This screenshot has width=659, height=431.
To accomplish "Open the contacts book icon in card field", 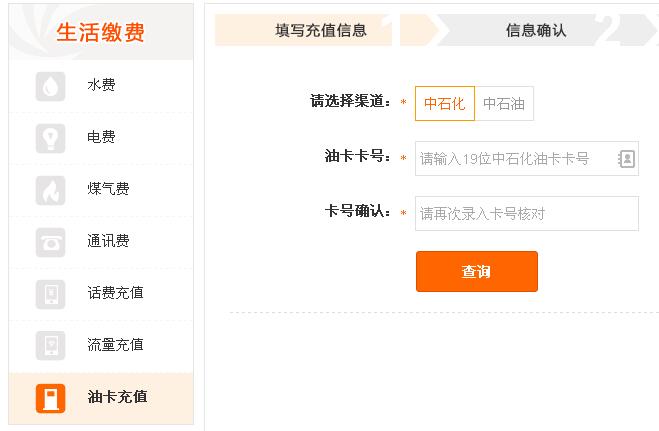I will (x=626, y=159).
